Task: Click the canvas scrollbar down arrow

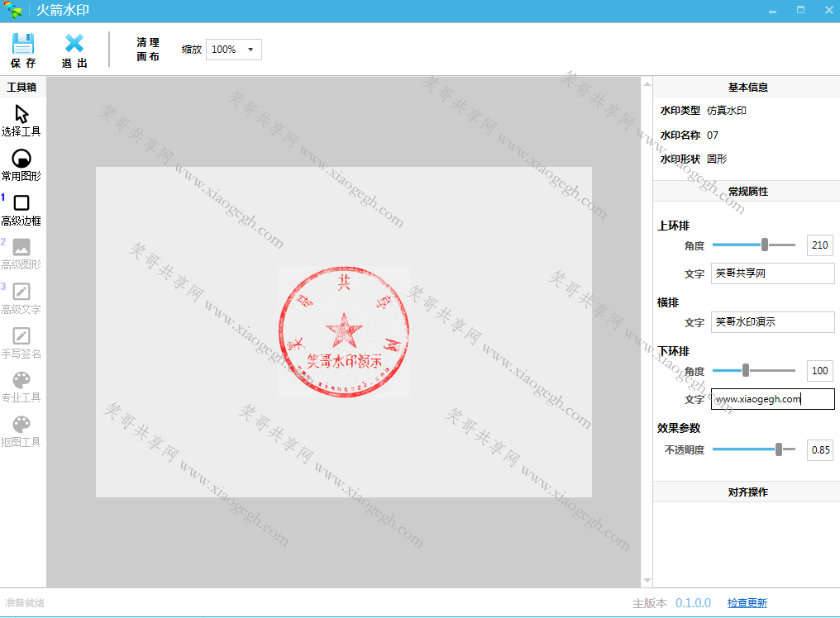Action: [647, 581]
